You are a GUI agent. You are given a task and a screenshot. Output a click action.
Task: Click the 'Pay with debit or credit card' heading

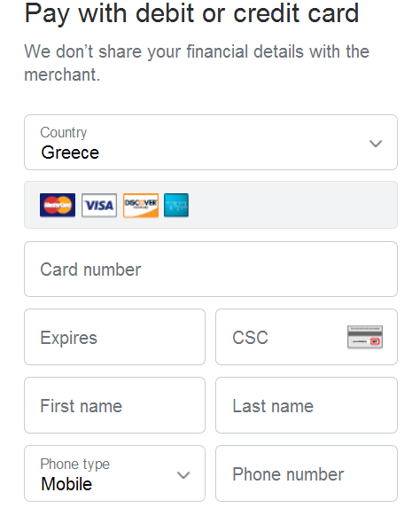point(191,13)
